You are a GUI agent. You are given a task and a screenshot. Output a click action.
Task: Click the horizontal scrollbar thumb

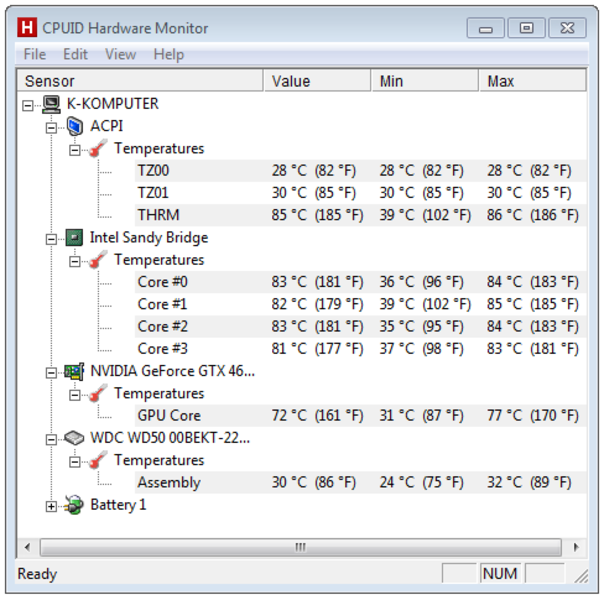300,547
